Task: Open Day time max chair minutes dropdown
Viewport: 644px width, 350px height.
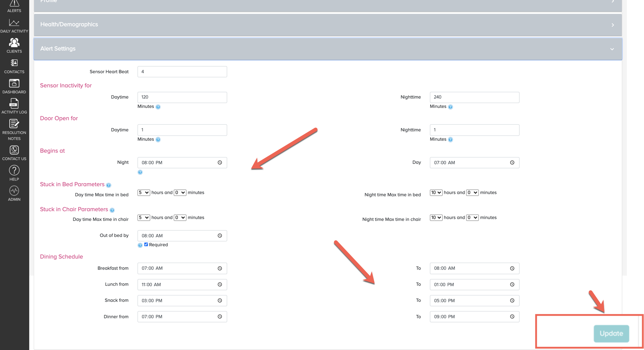Action: coord(180,218)
